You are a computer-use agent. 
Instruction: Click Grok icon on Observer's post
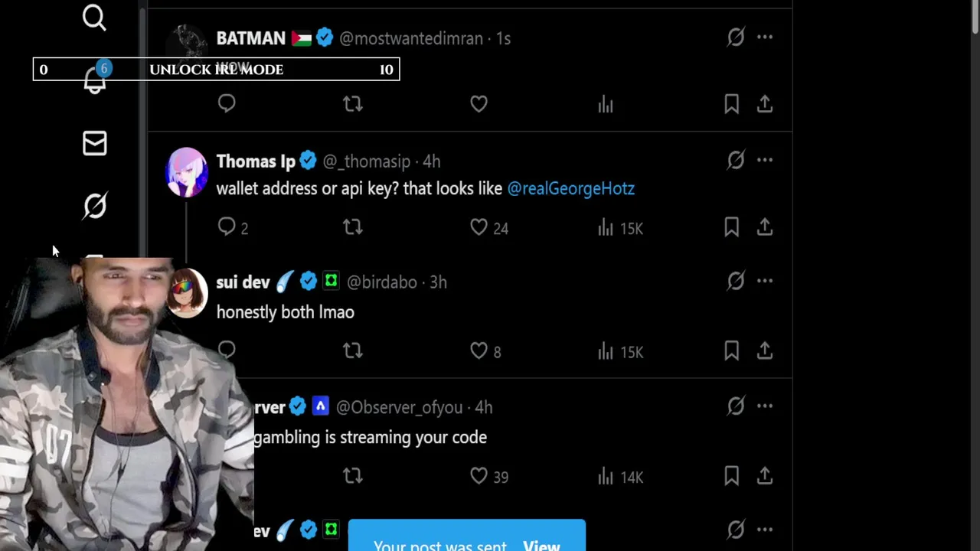735,406
